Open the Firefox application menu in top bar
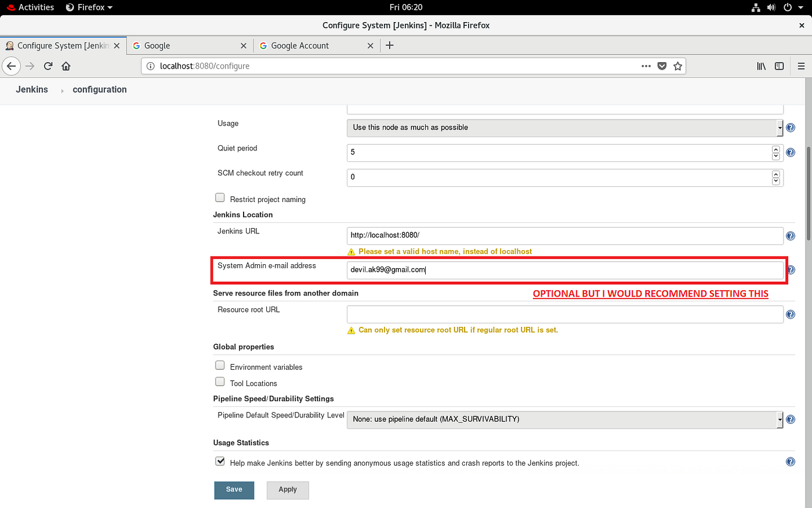Screen dimensions: 812x508 [89, 8]
